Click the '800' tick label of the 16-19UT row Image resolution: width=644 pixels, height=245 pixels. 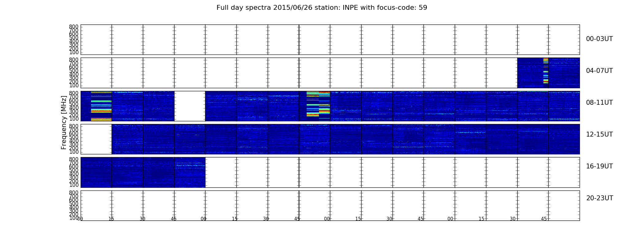(x=74, y=159)
